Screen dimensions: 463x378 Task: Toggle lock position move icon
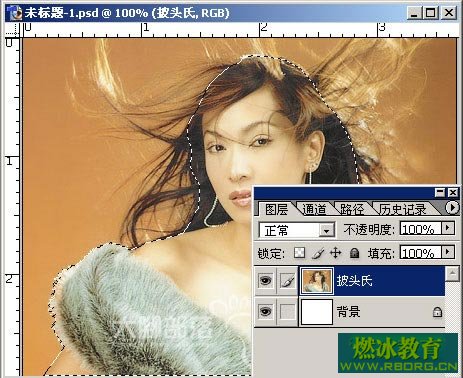tap(335, 253)
